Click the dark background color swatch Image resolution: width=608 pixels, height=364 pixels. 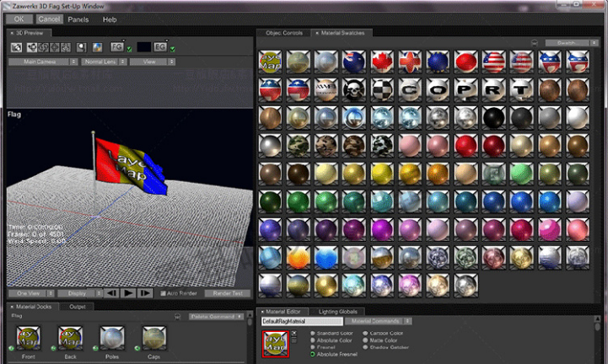tap(143, 47)
